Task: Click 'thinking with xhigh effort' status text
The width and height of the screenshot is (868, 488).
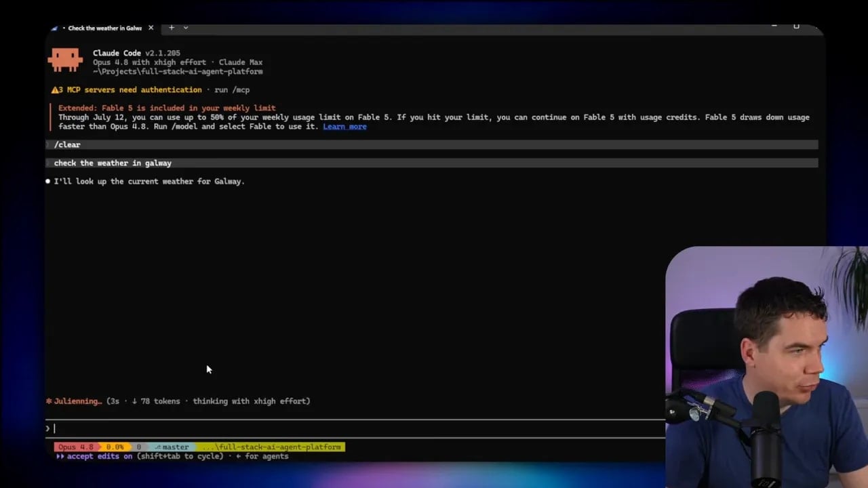Action: [249, 401]
